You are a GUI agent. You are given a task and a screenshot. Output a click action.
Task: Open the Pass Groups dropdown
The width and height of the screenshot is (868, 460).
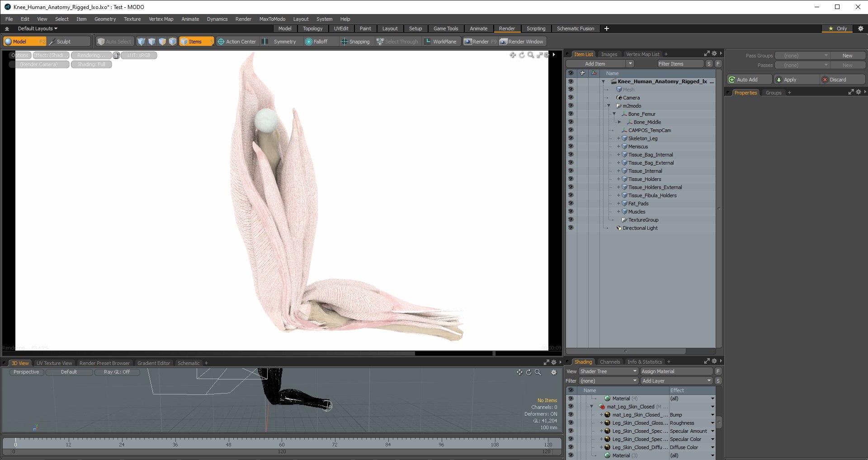[802, 56]
